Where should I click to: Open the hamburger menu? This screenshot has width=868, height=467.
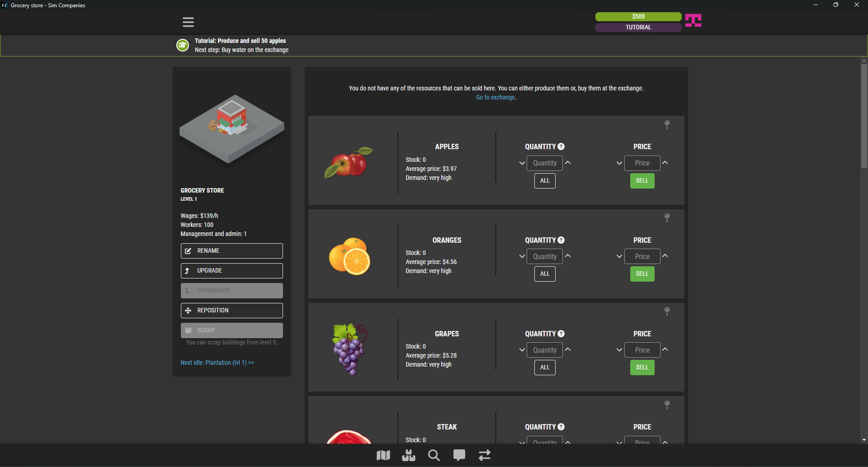[188, 22]
